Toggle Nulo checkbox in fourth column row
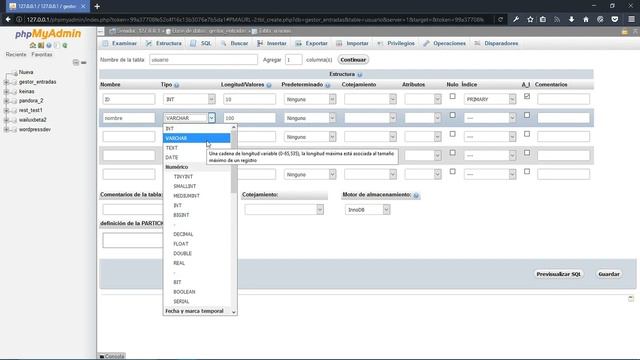Screen dimensions: 640x360 point(452,153)
